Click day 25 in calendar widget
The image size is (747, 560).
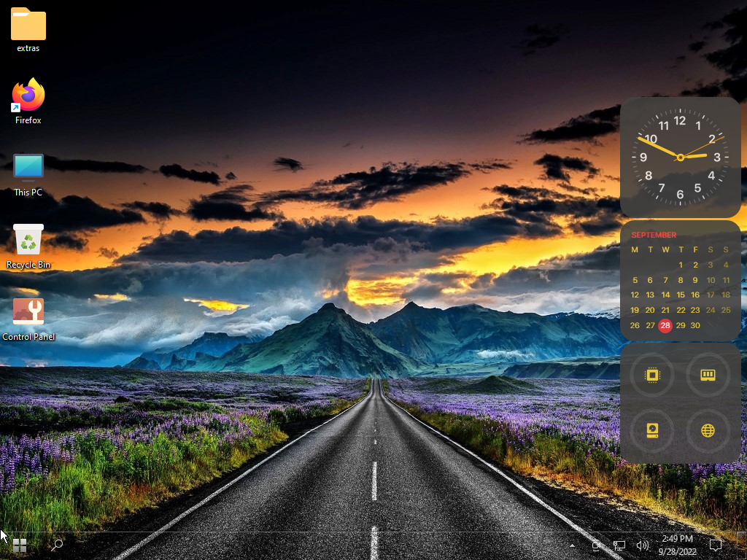coord(726,310)
